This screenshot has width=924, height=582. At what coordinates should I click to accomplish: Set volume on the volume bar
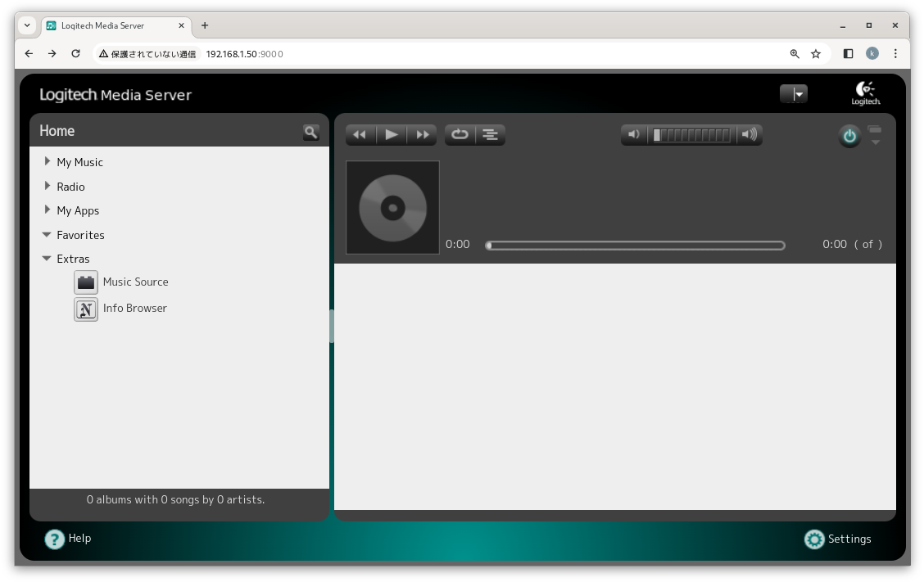click(692, 135)
